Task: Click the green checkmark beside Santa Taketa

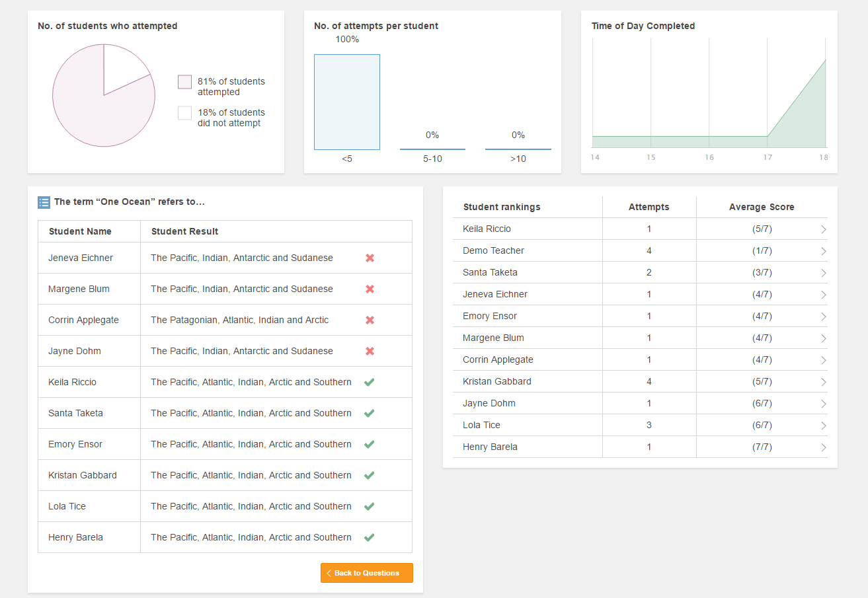Action: (x=369, y=413)
